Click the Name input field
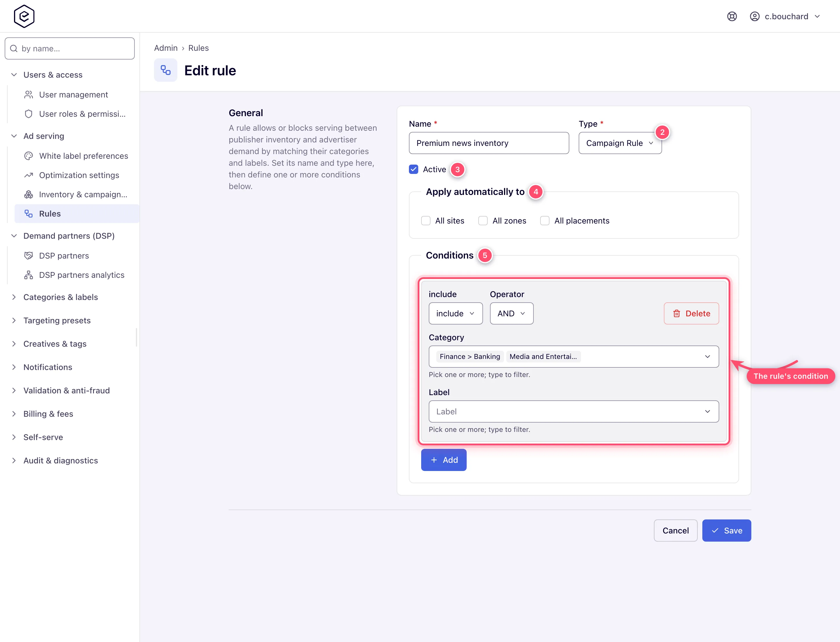Viewport: 840px width, 642px height. 489,143
